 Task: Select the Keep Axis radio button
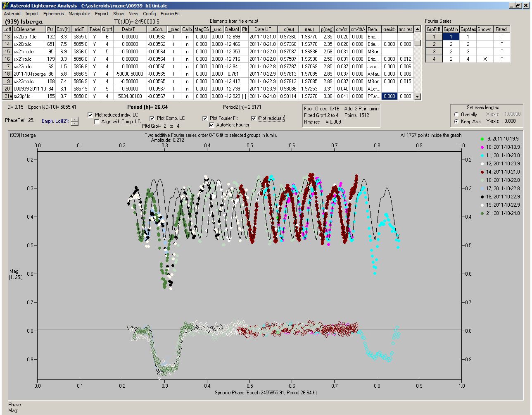(x=456, y=122)
